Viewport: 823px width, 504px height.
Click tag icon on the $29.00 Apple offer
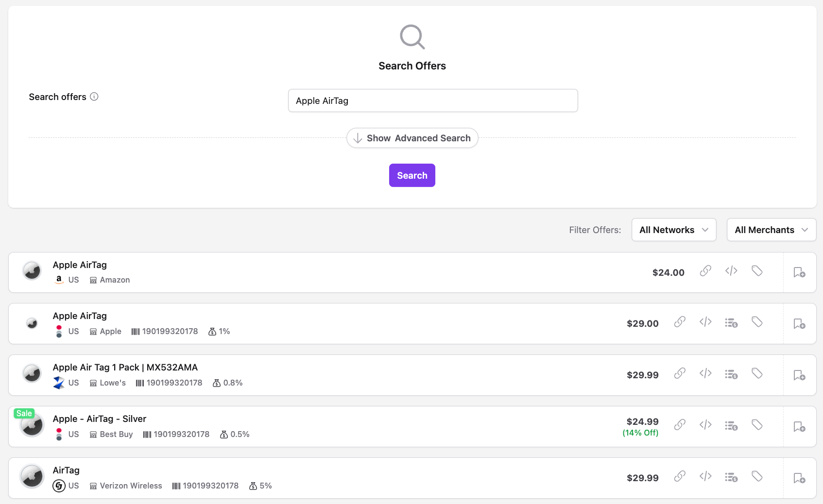757,322
